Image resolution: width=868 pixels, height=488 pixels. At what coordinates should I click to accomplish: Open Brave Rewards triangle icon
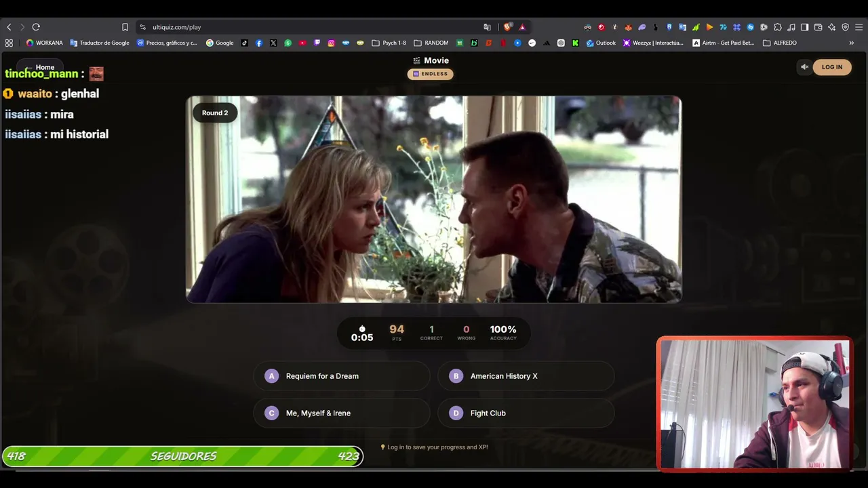[522, 27]
